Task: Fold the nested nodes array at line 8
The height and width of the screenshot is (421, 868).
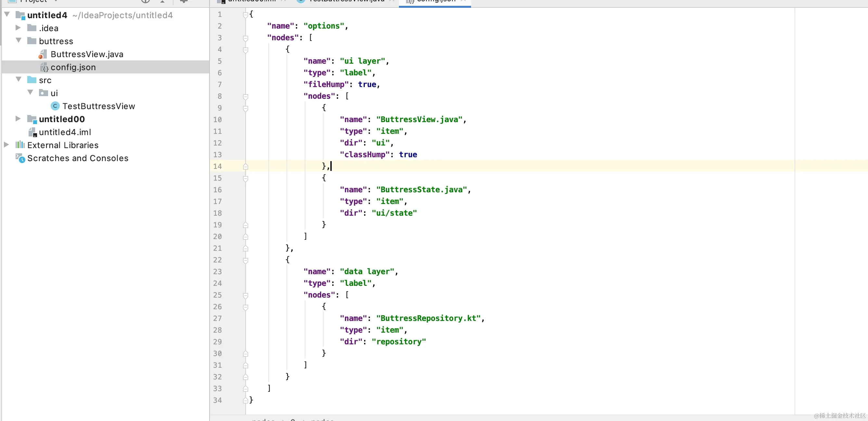Action: pyautogui.click(x=246, y=97)
